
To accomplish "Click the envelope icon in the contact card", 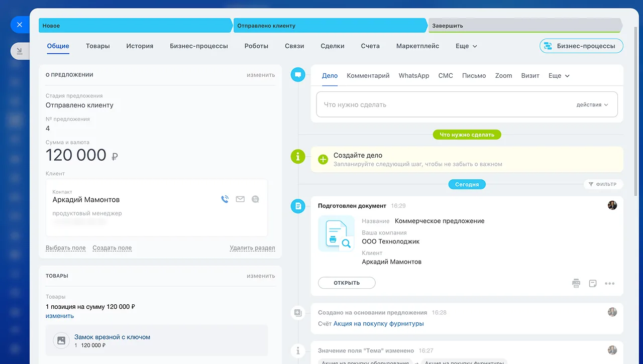I will point(240,199).
